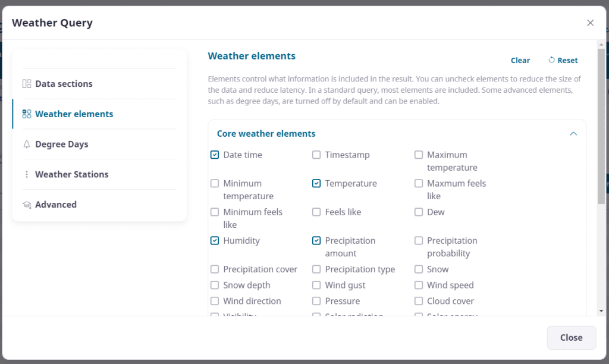
Task: Select the Weather elements panel icon
Action: pyautogui.click(x=26, y=114)
